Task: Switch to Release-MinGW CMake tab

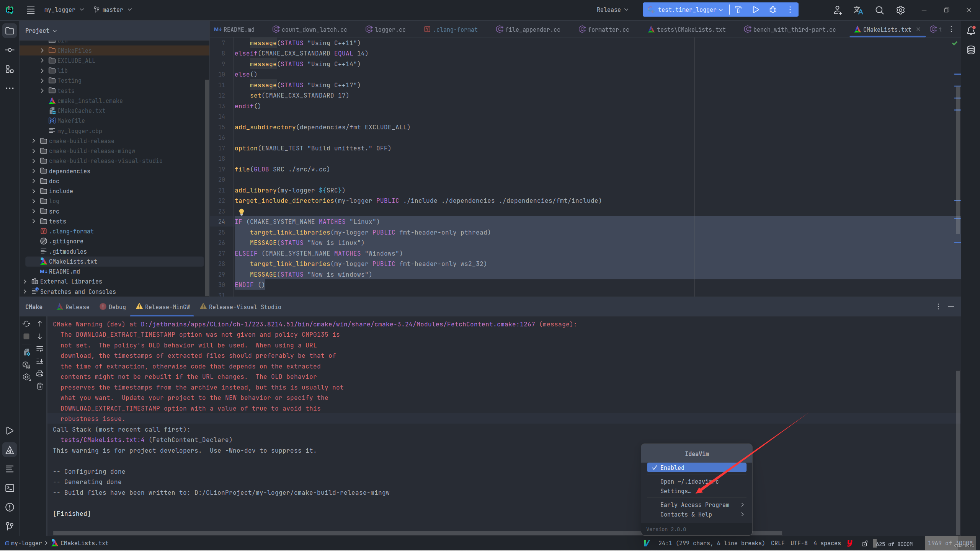Action: click(x=163, y=307)
